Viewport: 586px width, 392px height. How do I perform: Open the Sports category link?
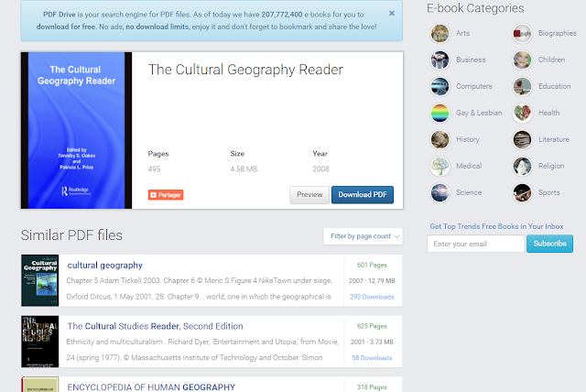pyautogui.click(x=549, y=192)
